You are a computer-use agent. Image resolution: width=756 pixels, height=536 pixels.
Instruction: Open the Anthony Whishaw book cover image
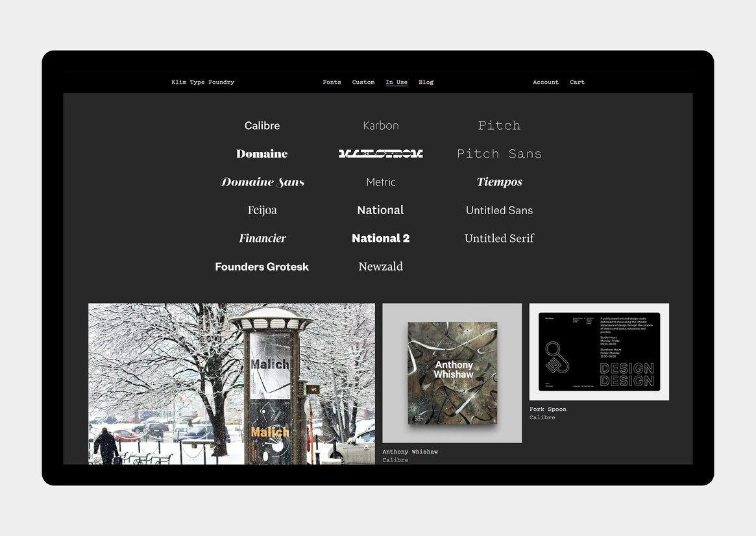(x=452, y=373)
